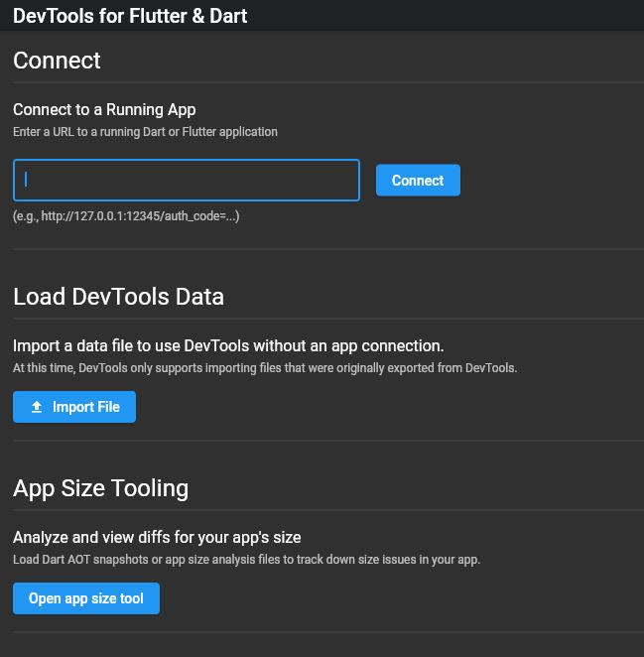This screenshot has height=657, width=644.
Task: Click the 'Connect' section heading
Action: pyautogui.click(x=57, y=61)
